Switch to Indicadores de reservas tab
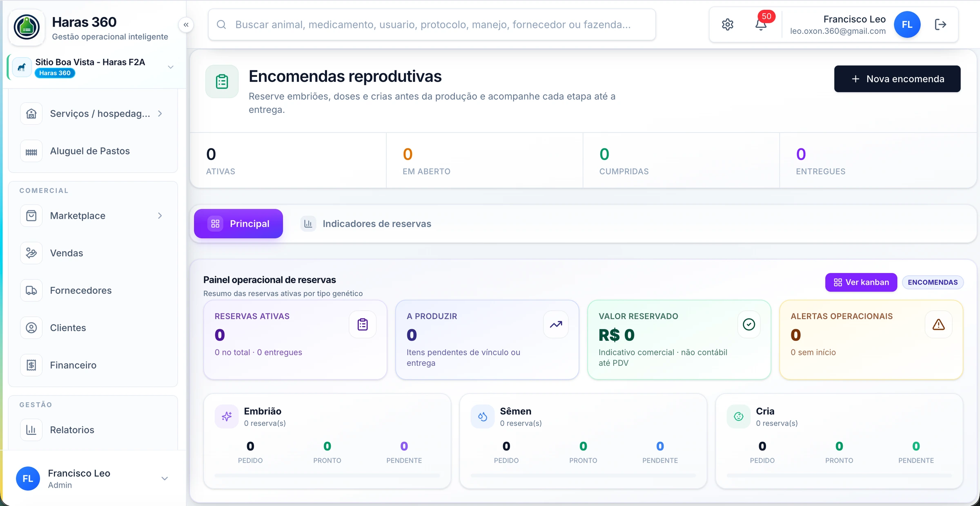The image size is (980, 506). point(366,224)
